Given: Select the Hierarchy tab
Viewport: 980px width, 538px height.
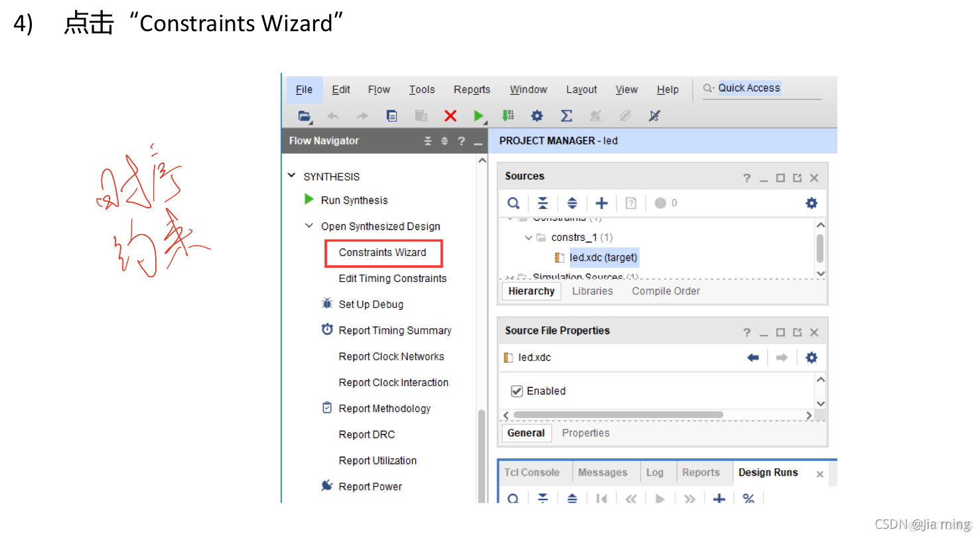Looking at the screenshot, I should click(x=531, y=291).
